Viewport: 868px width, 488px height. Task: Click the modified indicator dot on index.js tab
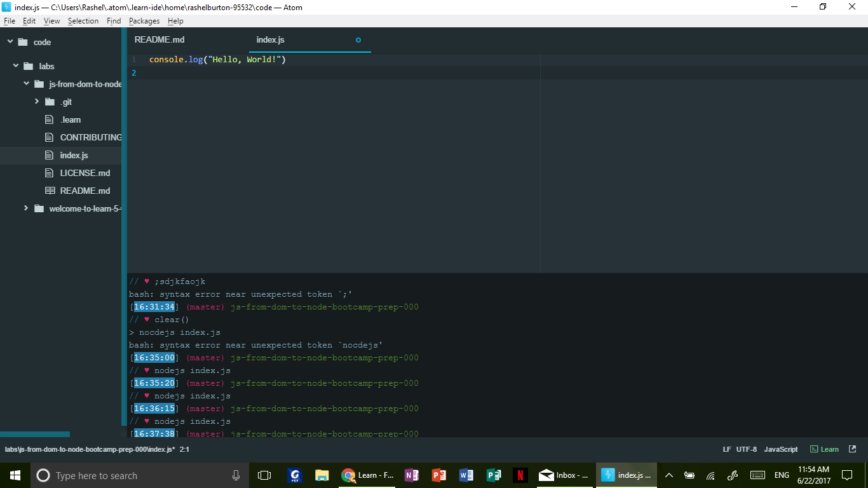pyautogui.click(x=358, y=40)
